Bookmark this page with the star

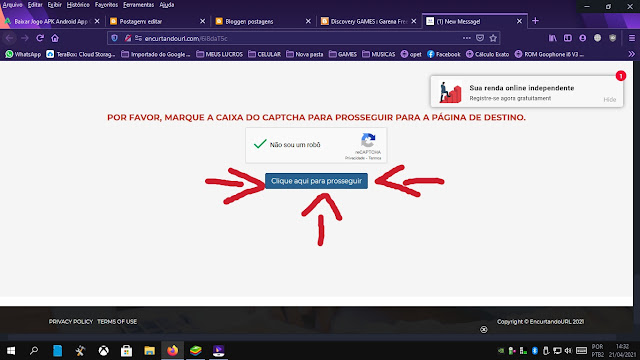point(493,38)
